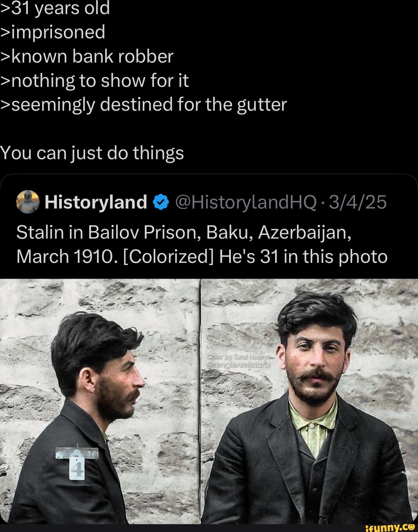Open the ifunny.co watermark logo
418x532 pixels.
coord(390,527)
